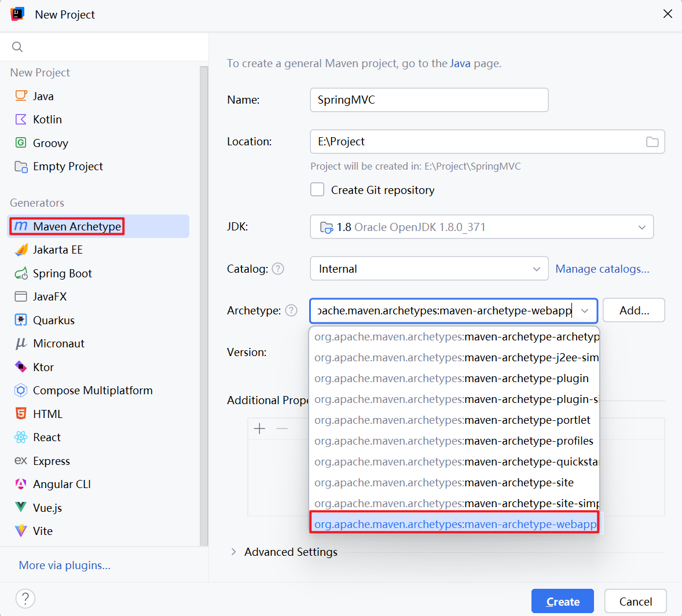Viewport: 682px width, 616px height.
Task: Pick the Angular CLI icon
Action: coord(21,484)
